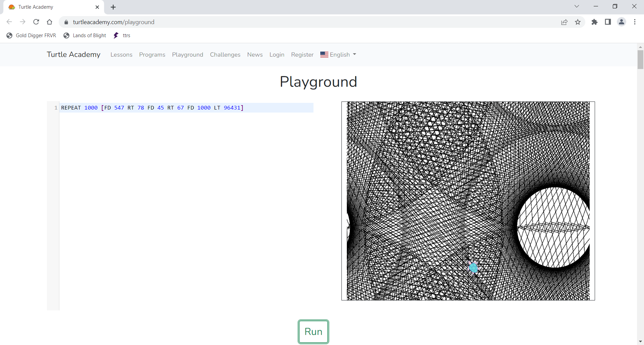
Task: Click the number 96431 in the code
Action: pos(232,108)
